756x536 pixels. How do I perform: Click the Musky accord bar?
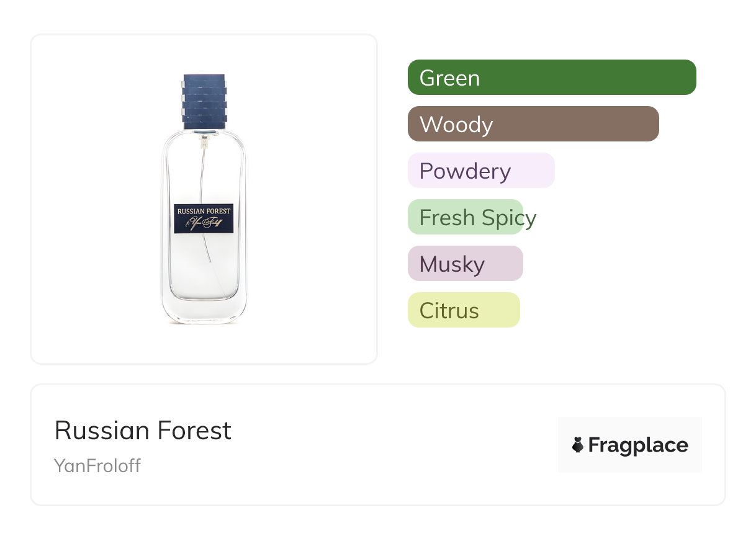click(465, 264)
